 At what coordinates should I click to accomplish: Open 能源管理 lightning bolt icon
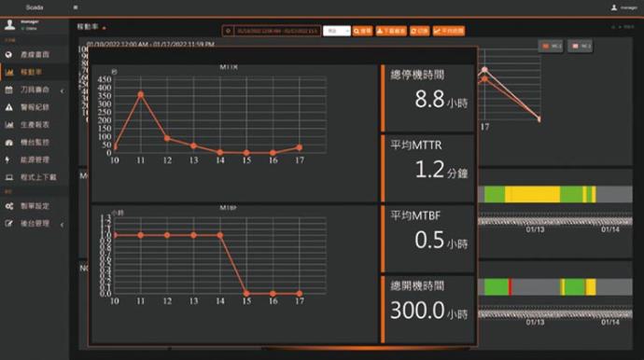[7, 159]
